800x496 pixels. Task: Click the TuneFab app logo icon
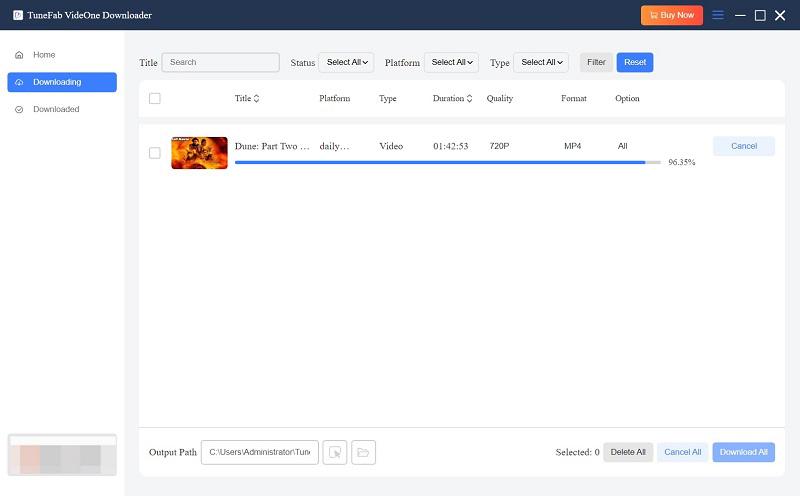pyautogui.click(x=18, y=15)
